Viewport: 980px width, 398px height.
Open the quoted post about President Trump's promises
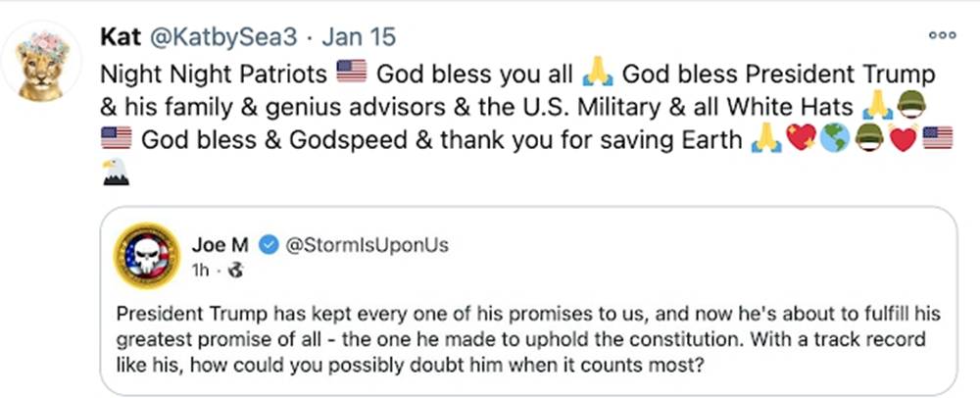click(490, 339)
